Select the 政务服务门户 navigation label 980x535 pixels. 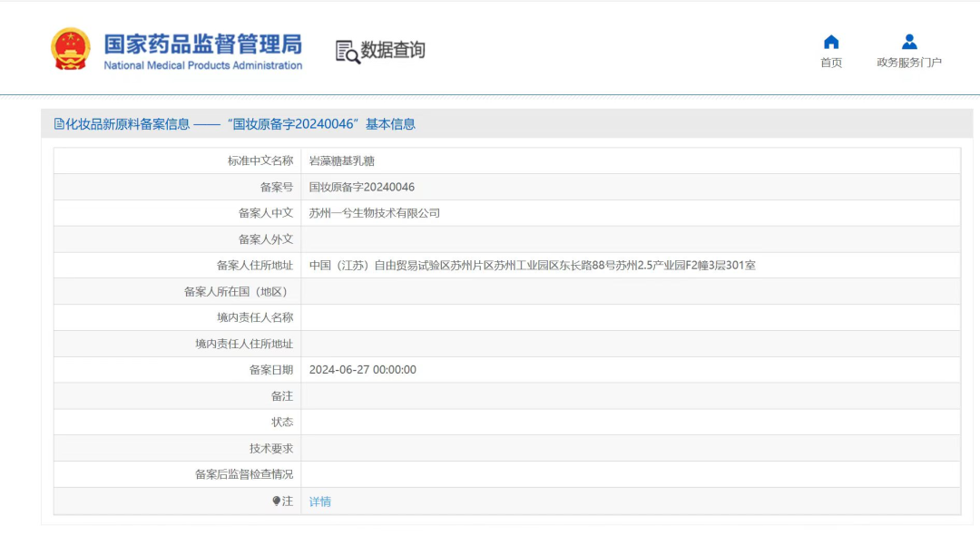[x=908, y=63]
